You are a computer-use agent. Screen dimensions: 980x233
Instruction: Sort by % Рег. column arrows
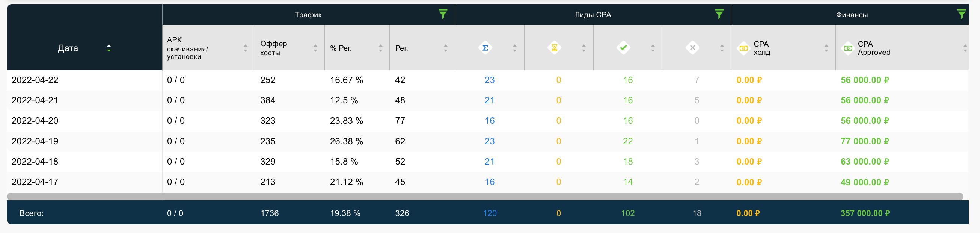click(x=380, y=48)
